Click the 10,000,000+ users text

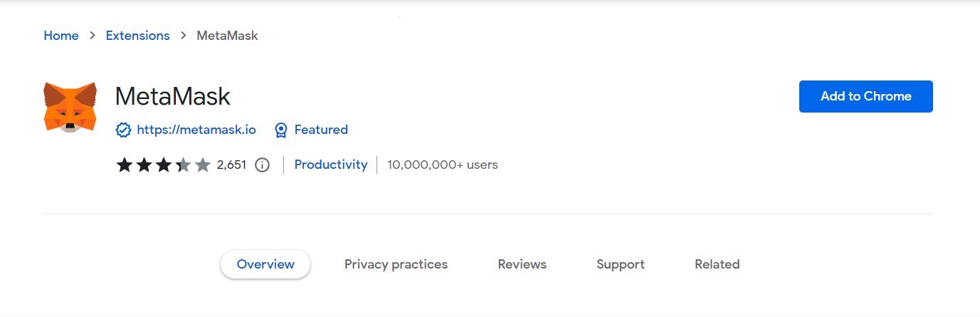click(x=443, y=165)
